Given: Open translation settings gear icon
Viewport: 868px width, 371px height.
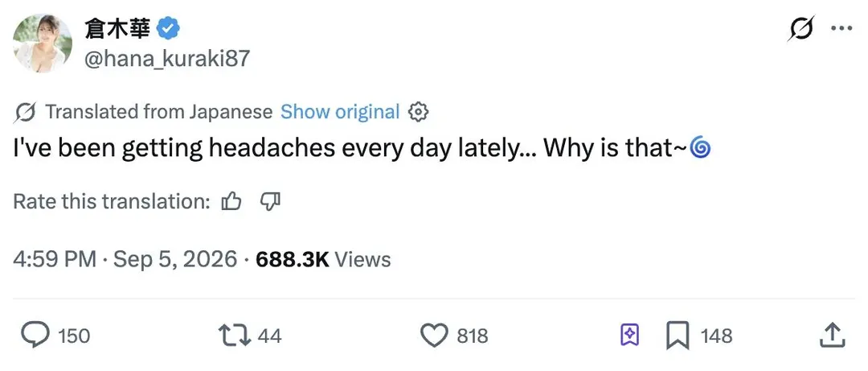Looking at the screenshot, I should tap(418, 112).
